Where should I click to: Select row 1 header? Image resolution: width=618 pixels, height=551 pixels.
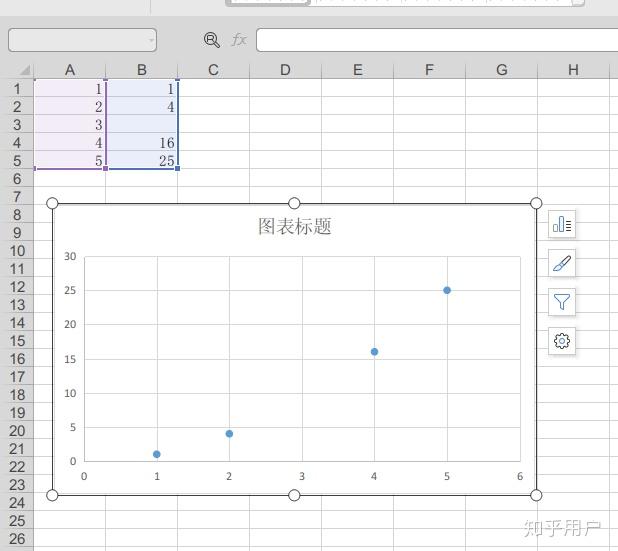(x=17, y=89)
